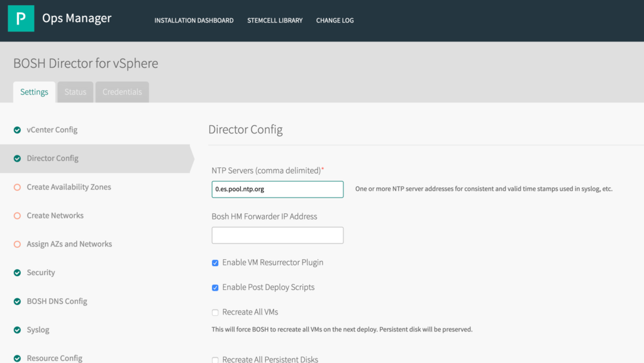Click the completed icon beside BOSH DNS Config
The width and height of the screenshot is (644, 363).
click(18, 301)
